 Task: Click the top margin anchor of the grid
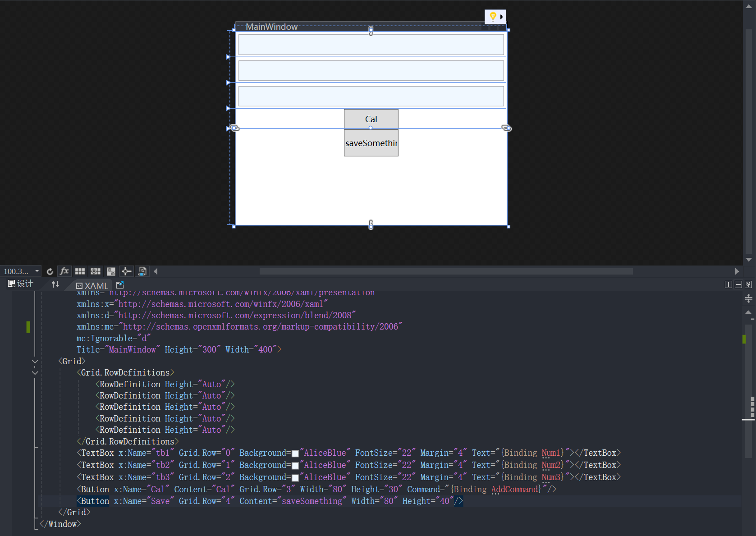point(371,31)
